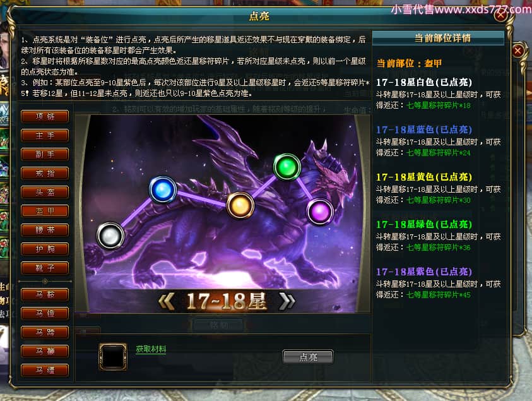Click the empty material slot

[113, 356]
